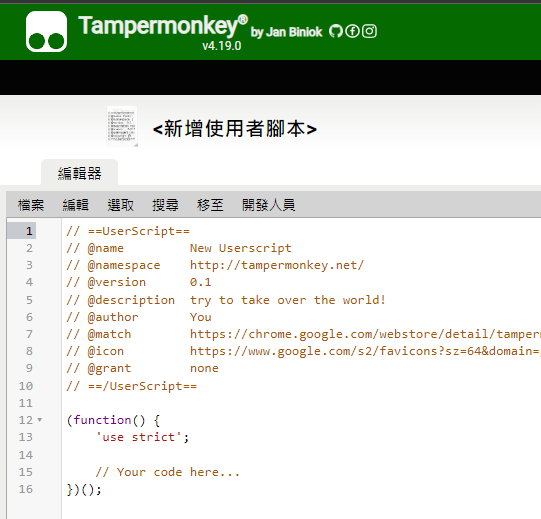Click the '// ==UserScript==' line
Viewport: 541px width, 519px height.
pos(128,231)
